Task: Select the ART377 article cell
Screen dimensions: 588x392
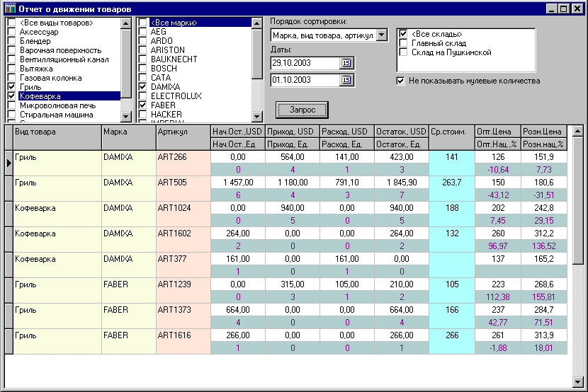Action: (x=183, y=265)
